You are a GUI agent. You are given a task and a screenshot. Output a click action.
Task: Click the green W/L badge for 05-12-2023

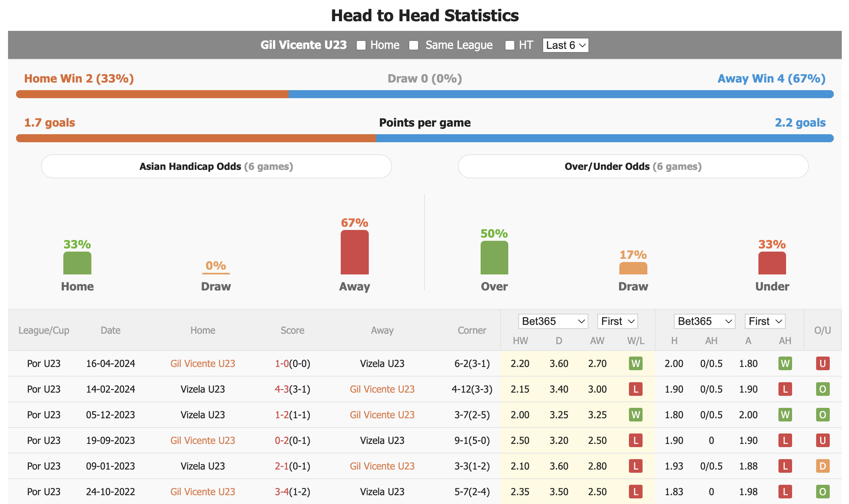636,415
